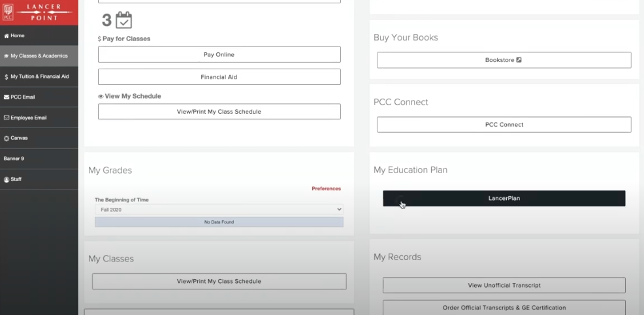Open the LancerPlan button
This screenshot has width=644, height=315.
504,199
